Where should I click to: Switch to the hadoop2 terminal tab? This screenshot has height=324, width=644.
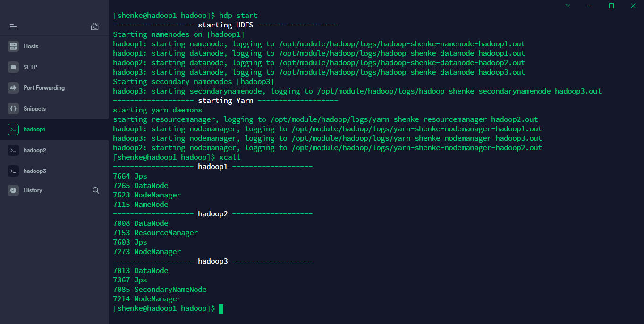pyautogui.click(x=54, y=150)
